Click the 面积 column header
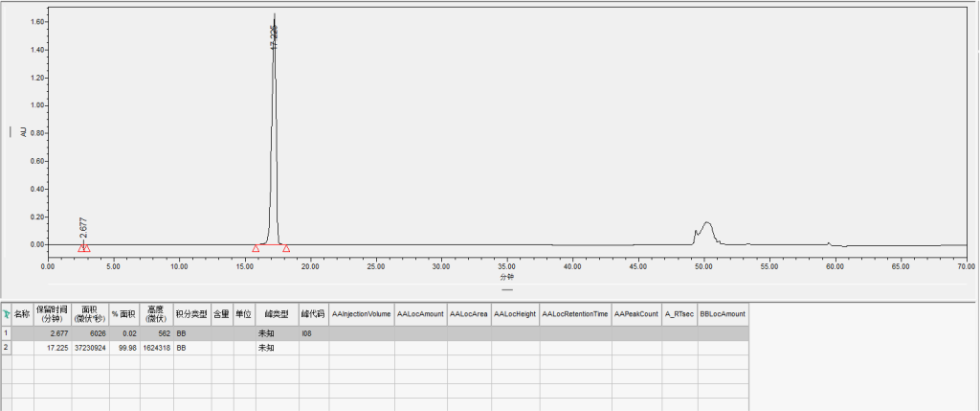This screenshot has width=980, height=411. tap(90, 313)
